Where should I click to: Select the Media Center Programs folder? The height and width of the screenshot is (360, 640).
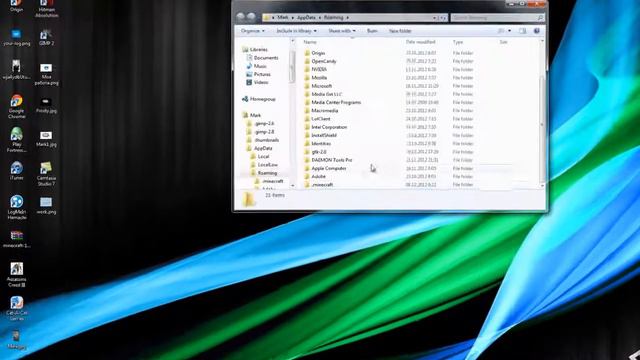click(336, 102)
